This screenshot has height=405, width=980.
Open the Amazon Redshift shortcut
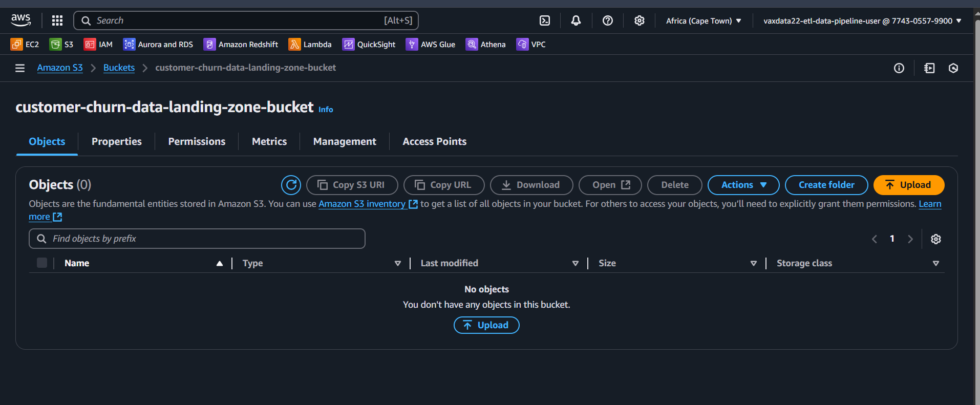pyautogui.click(x=241, y=45)
